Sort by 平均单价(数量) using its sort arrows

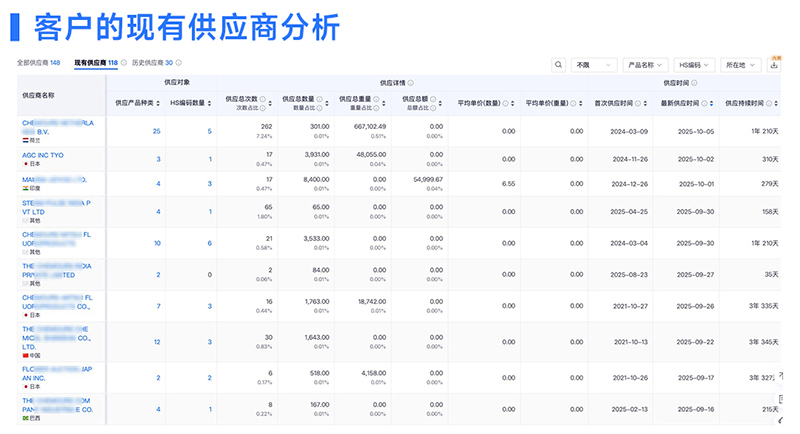[x=512, y=103]
